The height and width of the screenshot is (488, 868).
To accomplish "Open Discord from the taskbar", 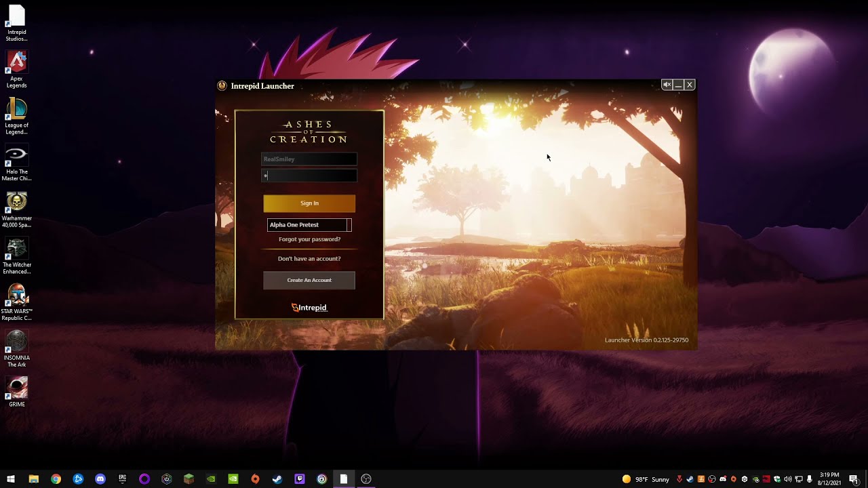I will tap(100, 479).
